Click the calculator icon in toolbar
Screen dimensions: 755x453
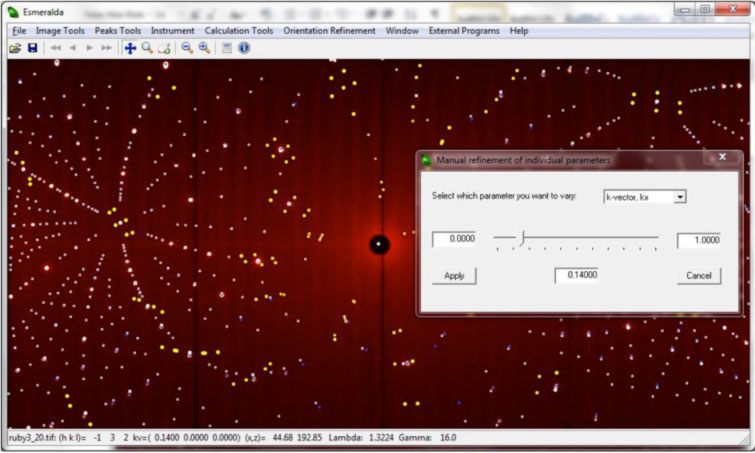pos(228,48)
